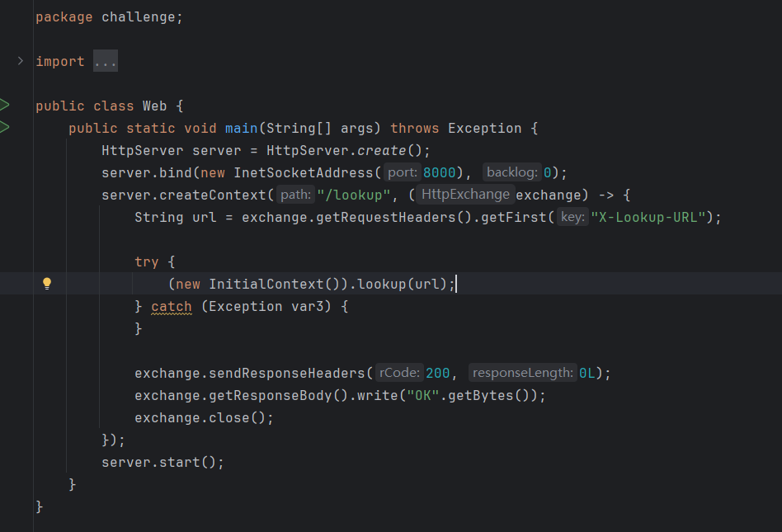
Task: Click the underlined catch keyword
Action: click(171, 307)
